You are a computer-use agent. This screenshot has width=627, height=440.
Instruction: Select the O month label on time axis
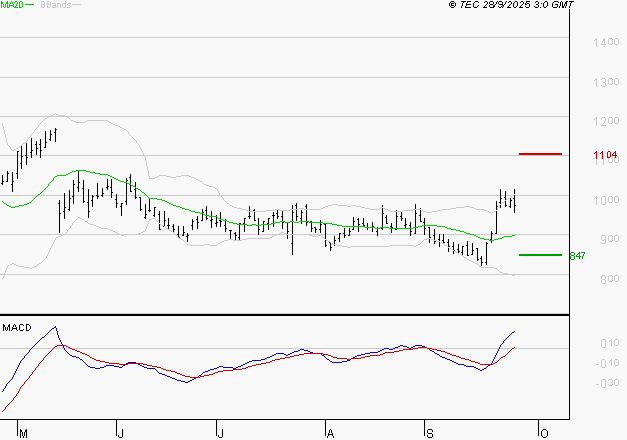coord(543,433)
